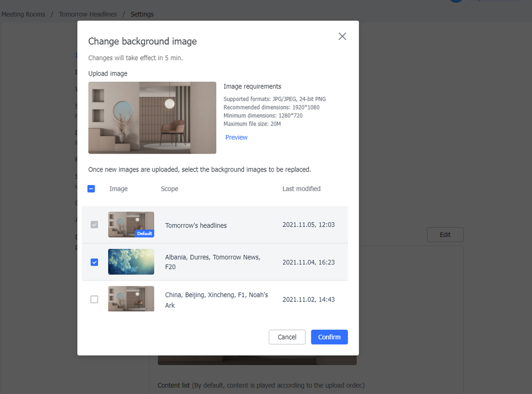Select the blue sky thumbnail image
Image resolution: width=532 pixels, height=394 pixels.
click(131, 262)
